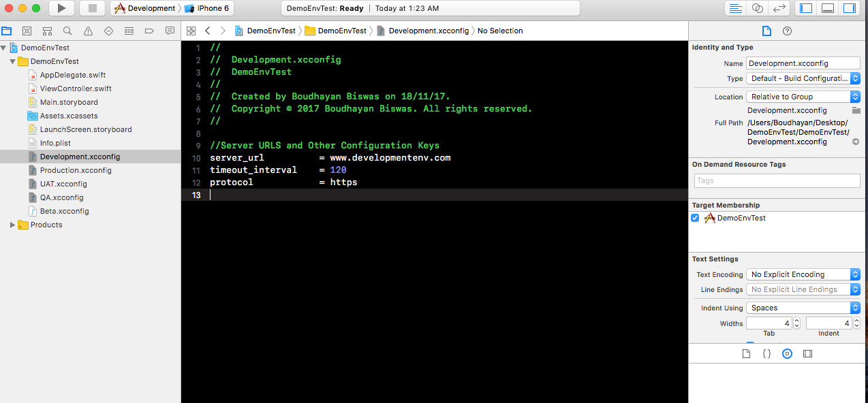Show the File inspector tab
This screenshot has width=868, height=403.
pyautogui.click(x=766, y=31)
